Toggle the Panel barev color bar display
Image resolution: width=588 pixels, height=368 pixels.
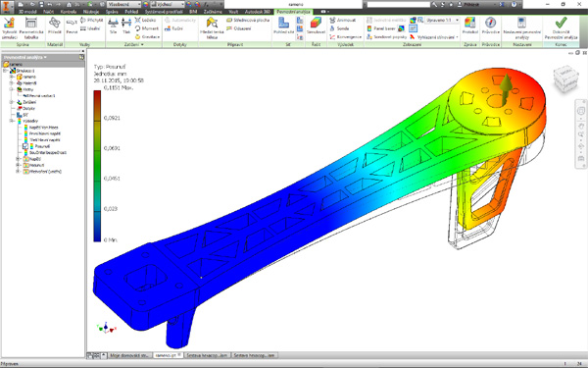click(381, 28)
